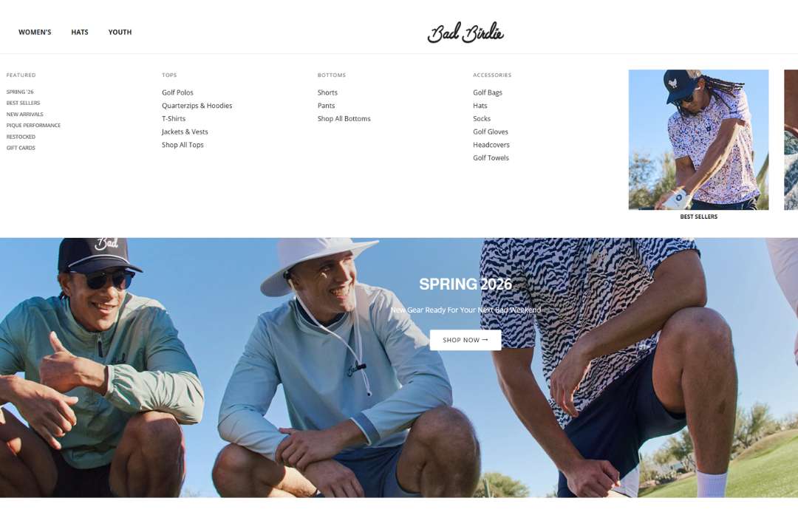Click the Bad Birdie logo
This screenshot has height=532, width=798.
point(465,33)
